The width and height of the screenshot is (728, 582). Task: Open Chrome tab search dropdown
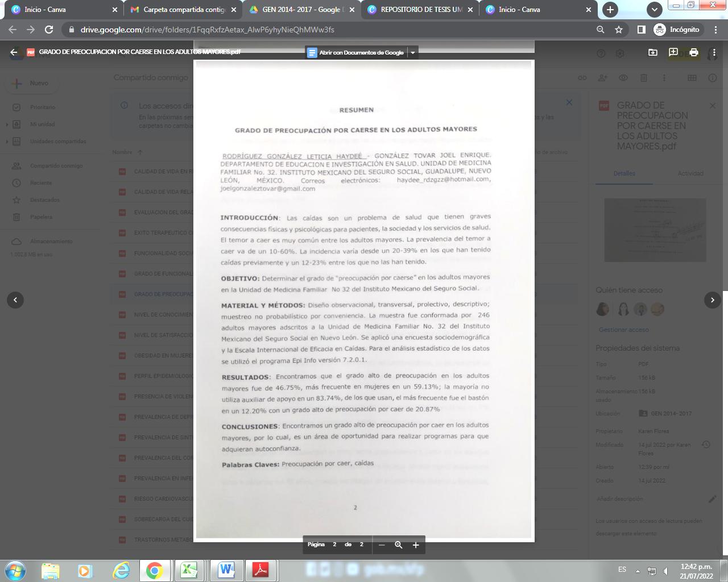click(655, 10)
